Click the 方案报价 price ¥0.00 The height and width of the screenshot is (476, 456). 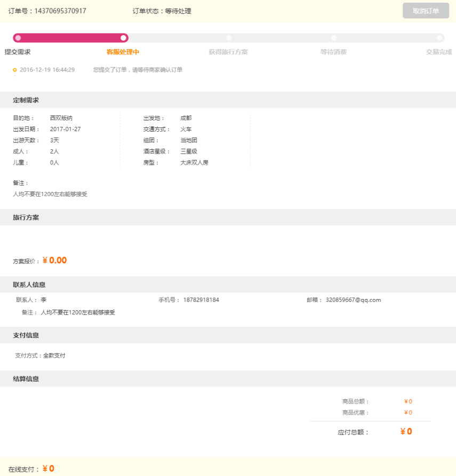[54, 261]
